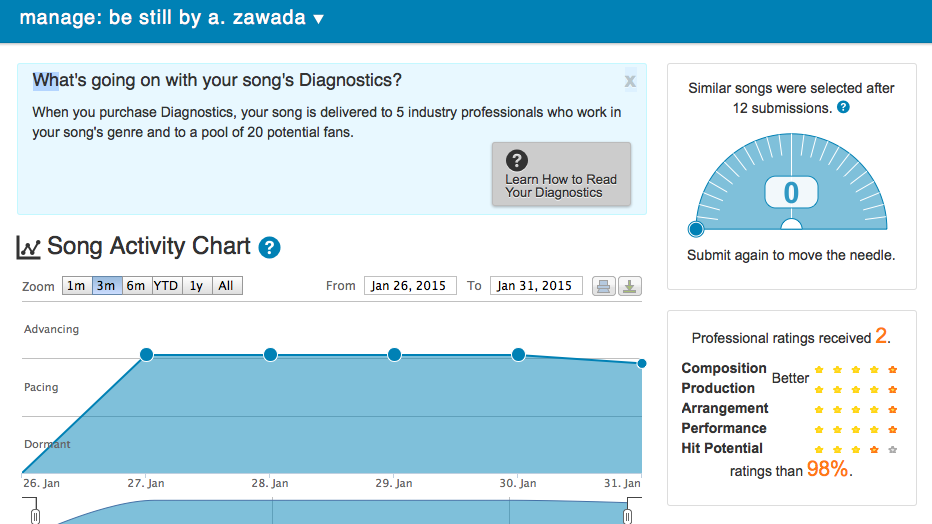Select the All zoom range
The height and width of the screenshot is (524, 932).
[226, 286]
